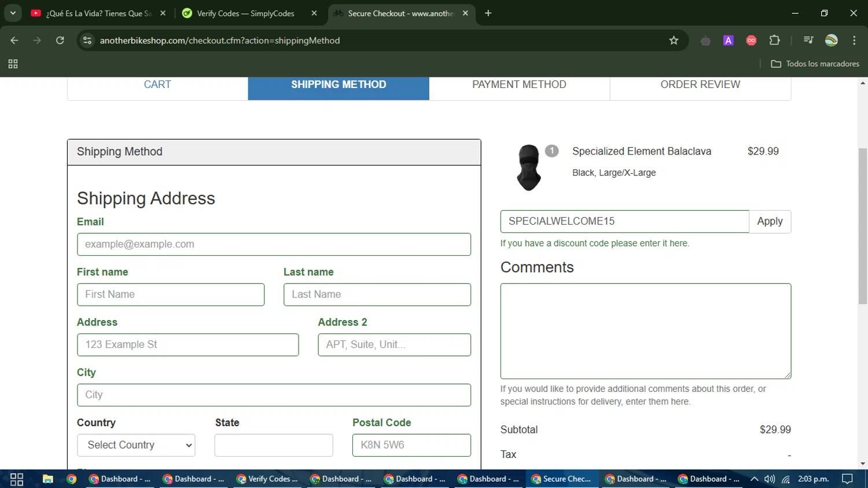Apply the discount code
Viewport: 868px width, 488px height.
(770, 222)
